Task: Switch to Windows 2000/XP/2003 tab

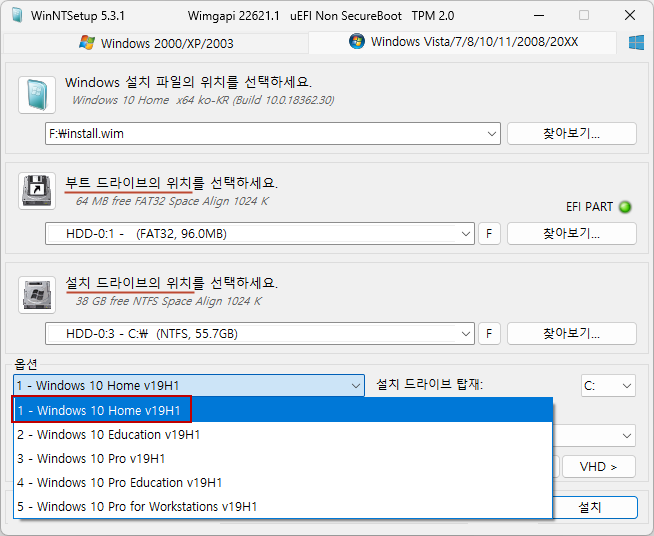Action: coord(156,43)
